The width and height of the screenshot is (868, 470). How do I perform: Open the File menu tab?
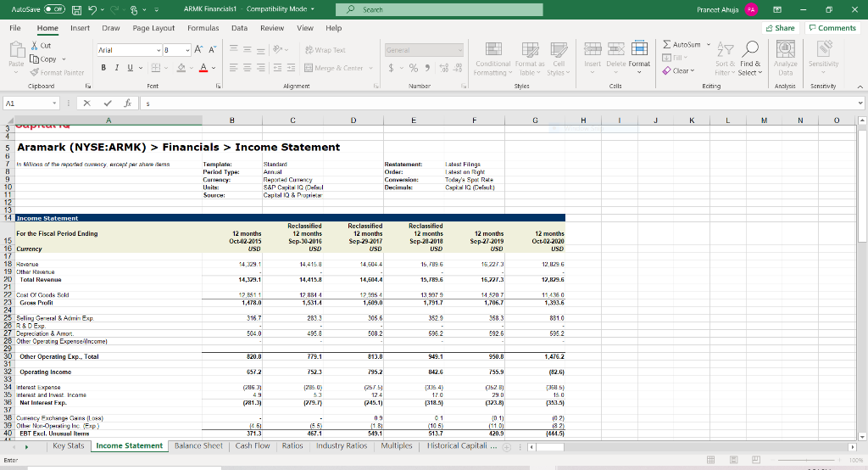click(15, 28)
